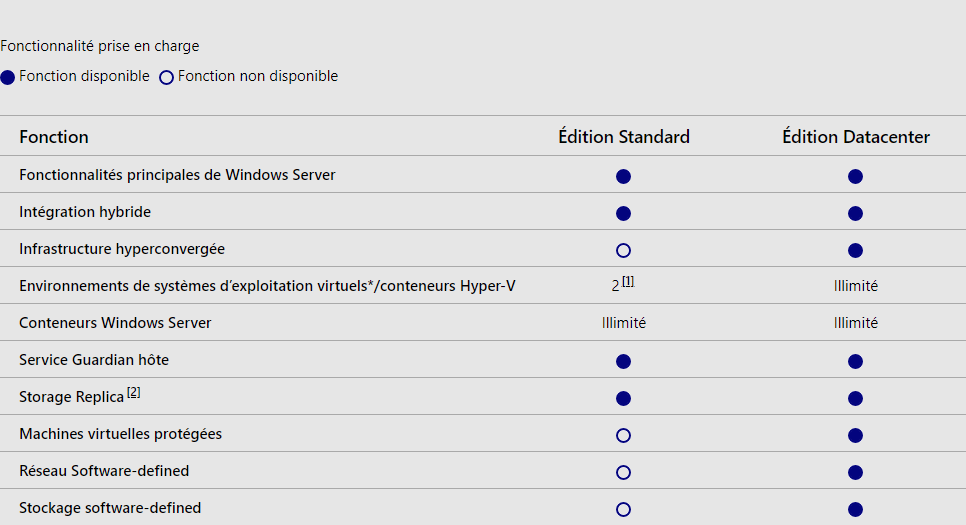Click Datacenter dot for Stockage software-defined
This screenshot has height=525, width=966.
(855, 509)
